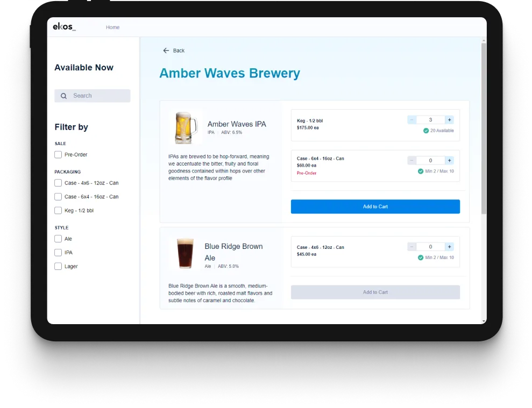Select the Ale style checkbox

(58, 239)
